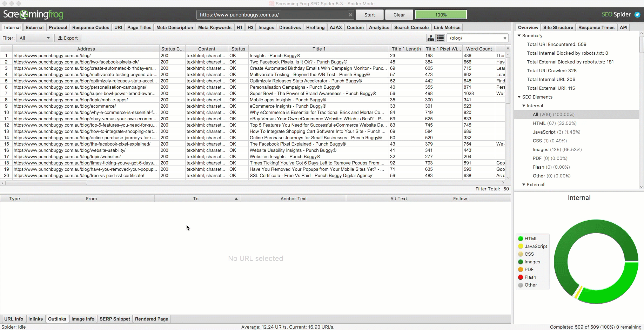Click 'Total URI Crawled: 328' summary line
The height and width of the screenshot is (330, 644).
pos(551,70)
